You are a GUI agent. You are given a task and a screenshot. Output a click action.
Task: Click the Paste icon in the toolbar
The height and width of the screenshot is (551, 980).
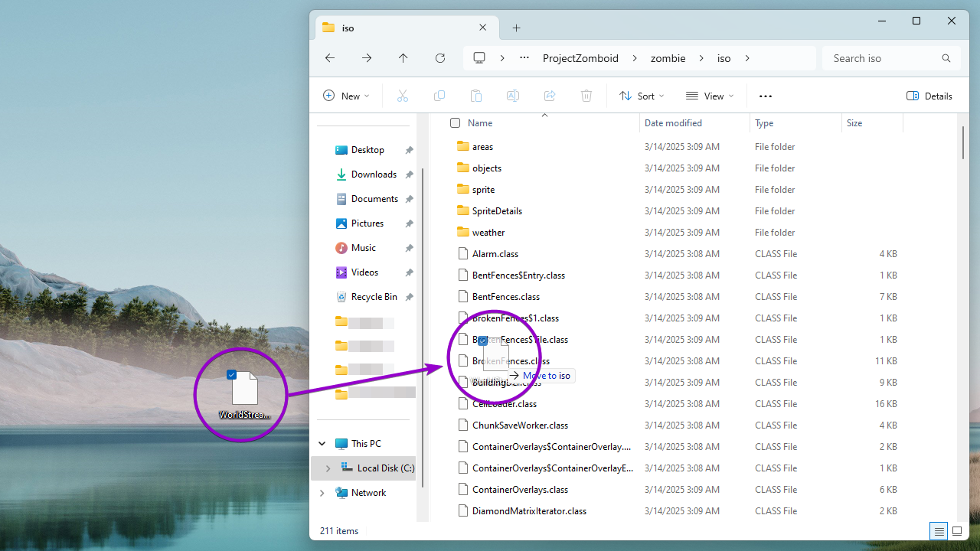475,96
